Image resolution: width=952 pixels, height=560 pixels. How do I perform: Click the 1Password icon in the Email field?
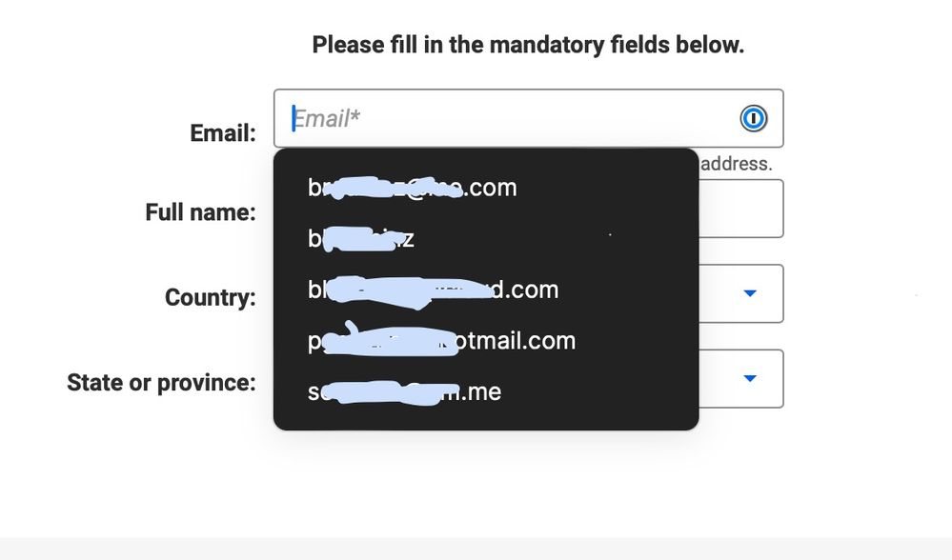pos(753,119)
